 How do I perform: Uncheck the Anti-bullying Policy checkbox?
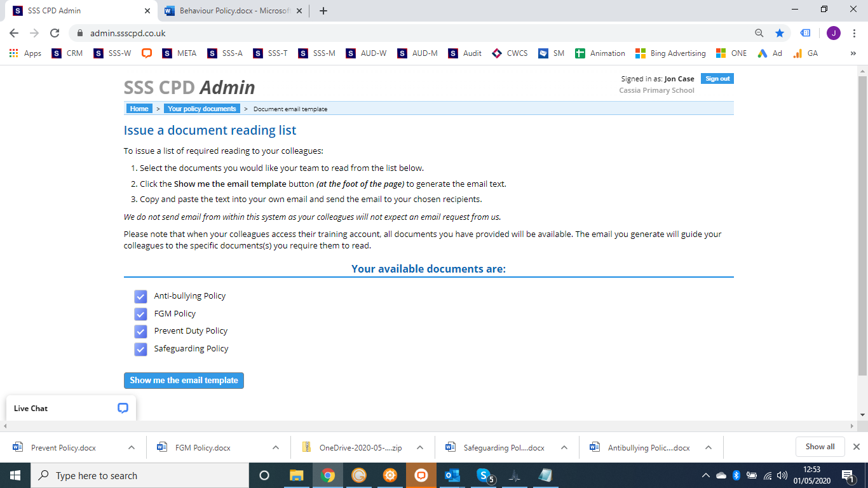(140, 296)
